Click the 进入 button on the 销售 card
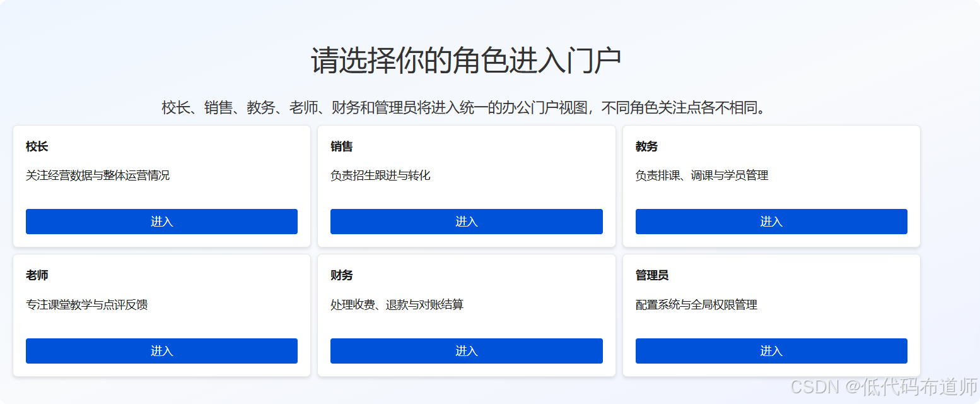 click(466, 222)
